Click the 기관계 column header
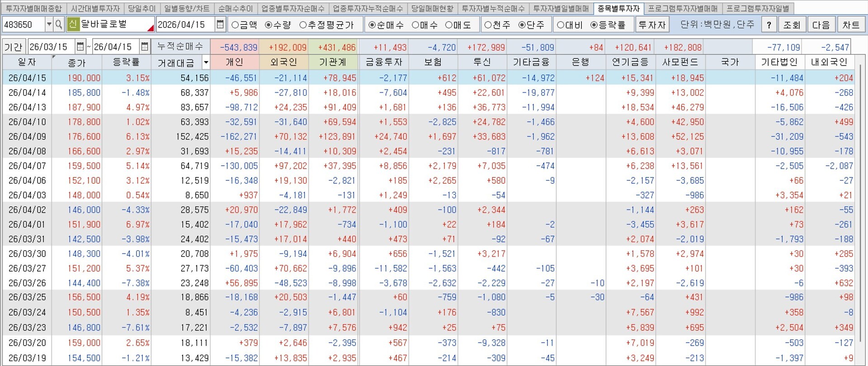 tap(333, 62)
